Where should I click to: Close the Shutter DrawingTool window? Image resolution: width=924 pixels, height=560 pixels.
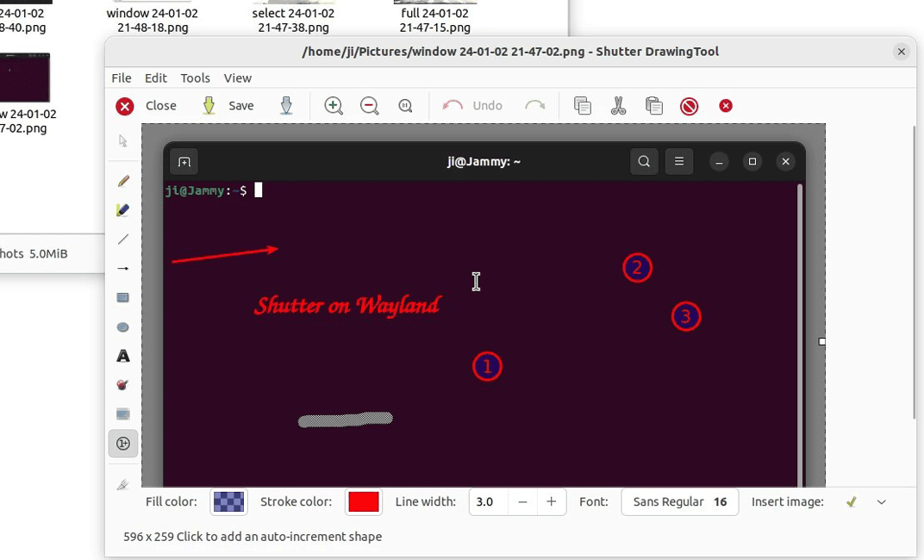tap(901, 52)
